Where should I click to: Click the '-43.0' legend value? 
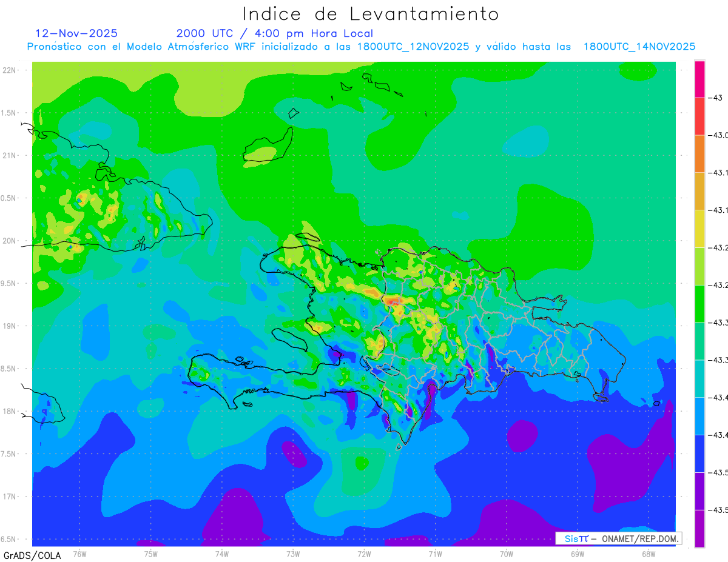point(718,135)
